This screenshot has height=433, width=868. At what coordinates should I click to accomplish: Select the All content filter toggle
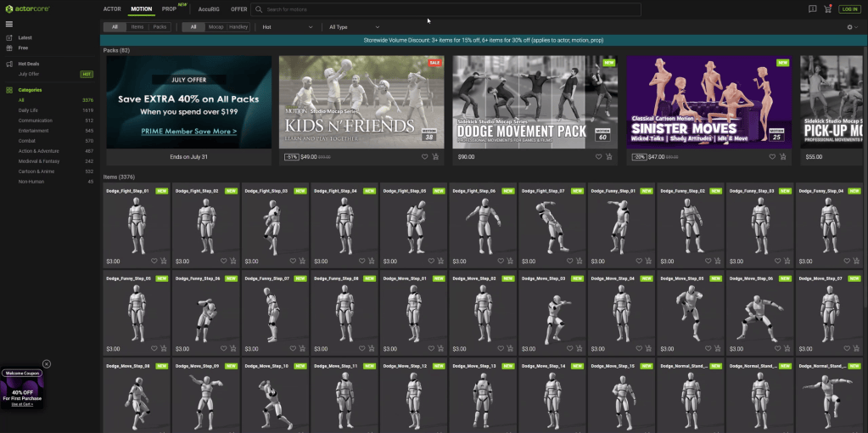[115, 26]
